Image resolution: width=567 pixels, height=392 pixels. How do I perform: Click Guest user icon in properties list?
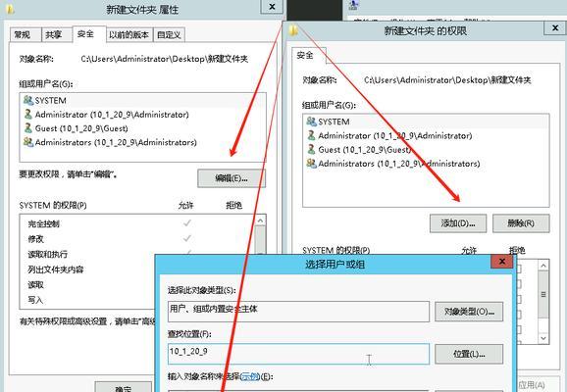pyautogui.click(x=28, y=128)
